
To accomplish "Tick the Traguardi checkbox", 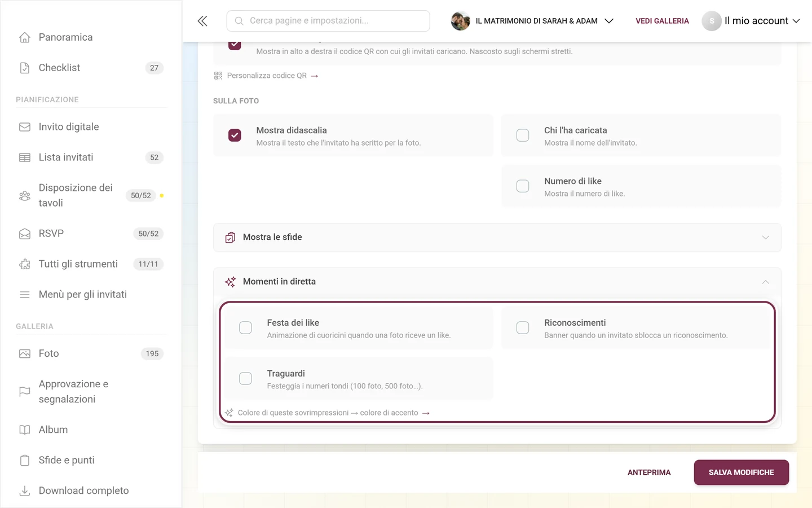I will coord(245,379).
